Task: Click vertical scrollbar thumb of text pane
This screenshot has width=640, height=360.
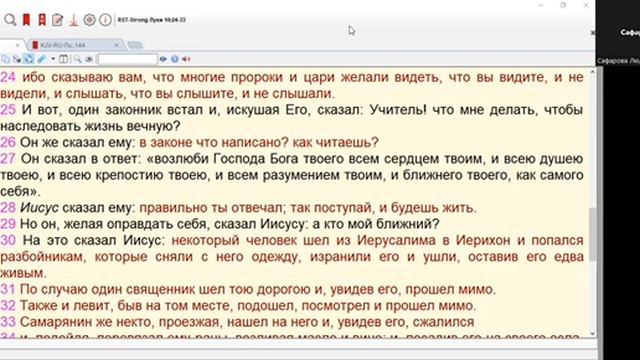Action: 592,233
